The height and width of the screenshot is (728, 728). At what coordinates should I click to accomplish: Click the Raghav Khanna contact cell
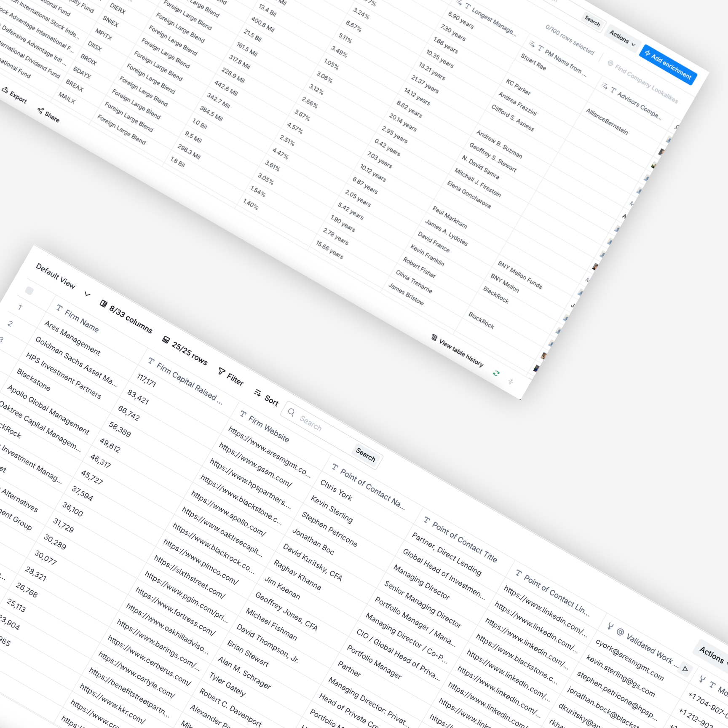point(297,574)
